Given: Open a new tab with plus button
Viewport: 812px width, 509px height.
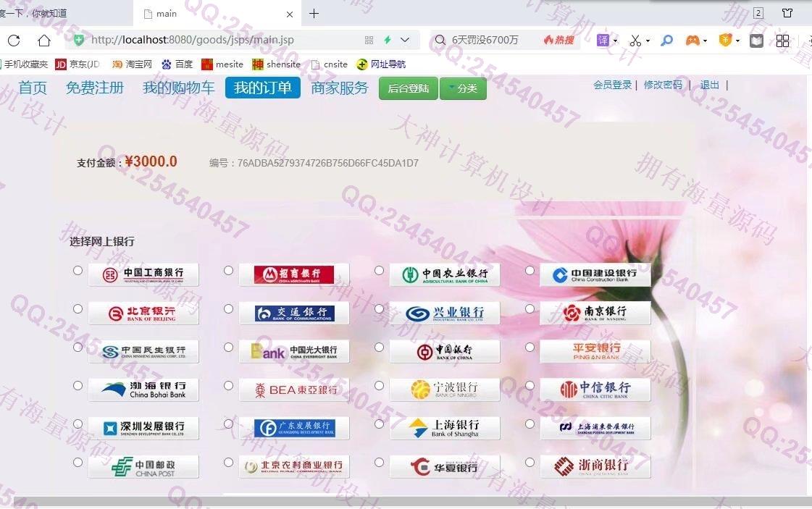Looking at the screenshot, I should point(314,14).
